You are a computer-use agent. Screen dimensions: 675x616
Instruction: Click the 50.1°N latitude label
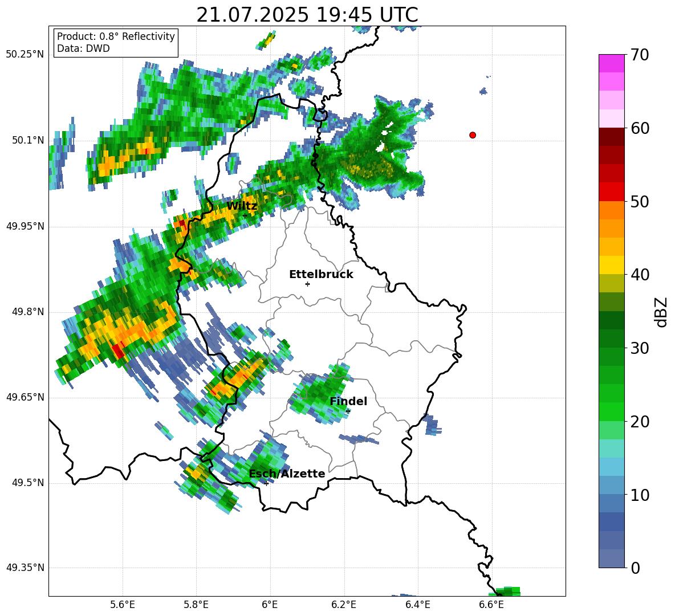coord(27,140)
